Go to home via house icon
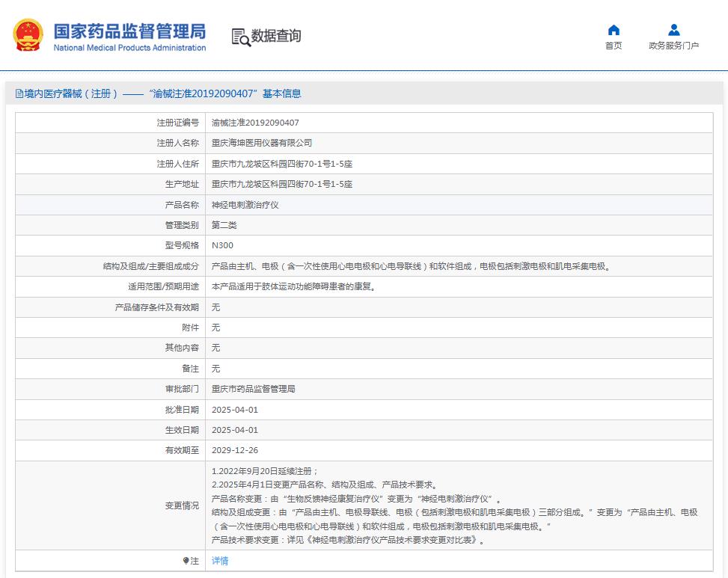Image resolution: width=728 pixels, height=578 pixels. [614, 30]
